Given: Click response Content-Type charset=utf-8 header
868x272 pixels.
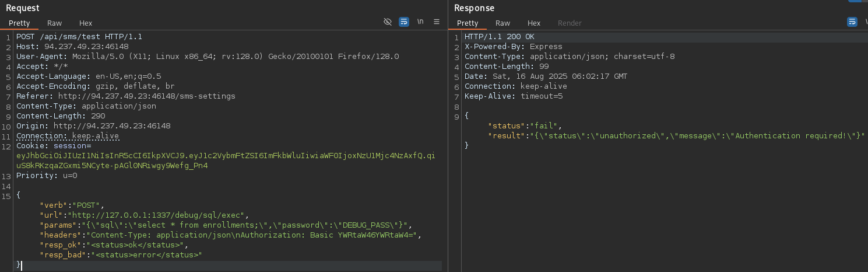Looking at the screenshot, I should [x=570, y=57].
